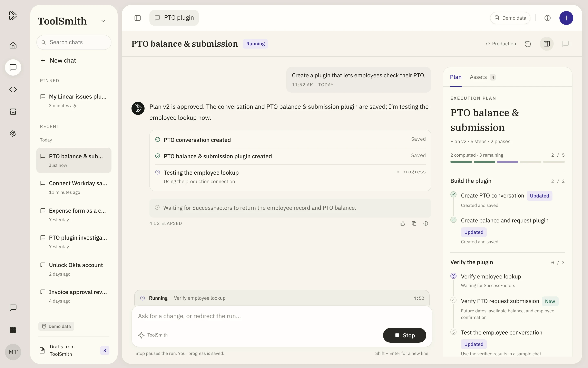Open the Demo data selector in top bar

point(510,18)
